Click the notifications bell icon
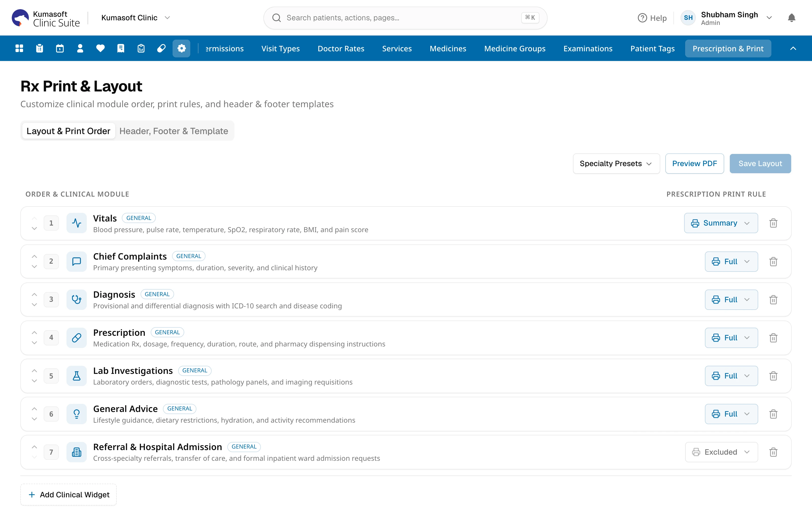 click(x=791, y=18)
